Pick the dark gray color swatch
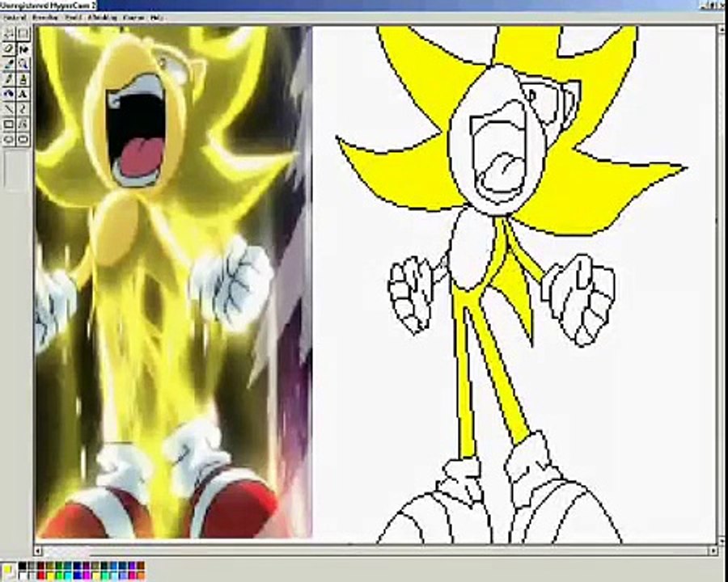 [31, 565]
